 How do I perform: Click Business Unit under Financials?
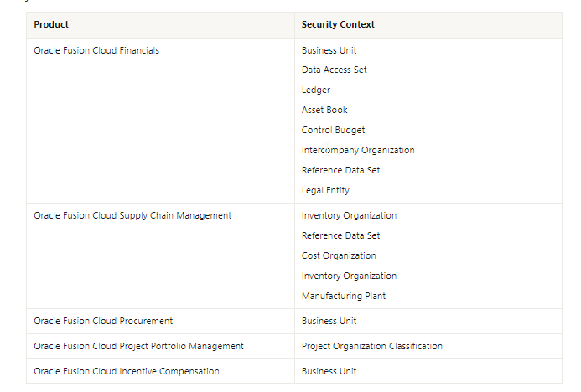click(x=329, y=51)
